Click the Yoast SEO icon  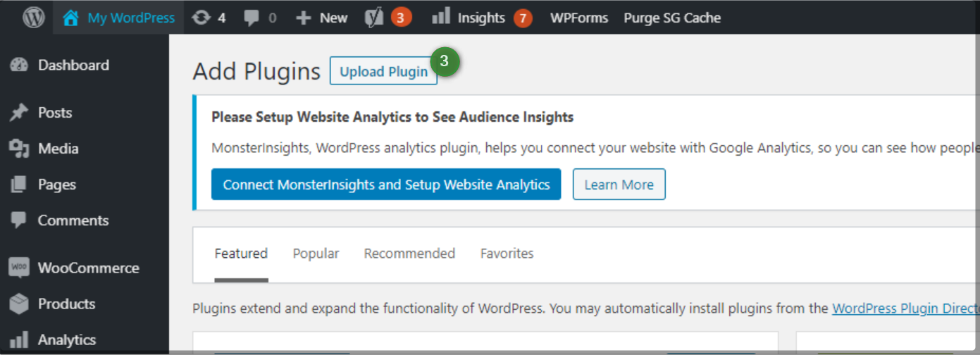coord(373,18)
